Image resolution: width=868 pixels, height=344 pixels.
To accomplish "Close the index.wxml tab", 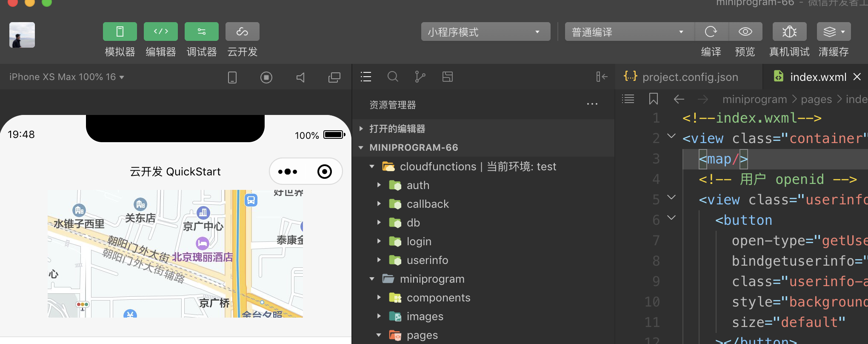I will 857,77.
